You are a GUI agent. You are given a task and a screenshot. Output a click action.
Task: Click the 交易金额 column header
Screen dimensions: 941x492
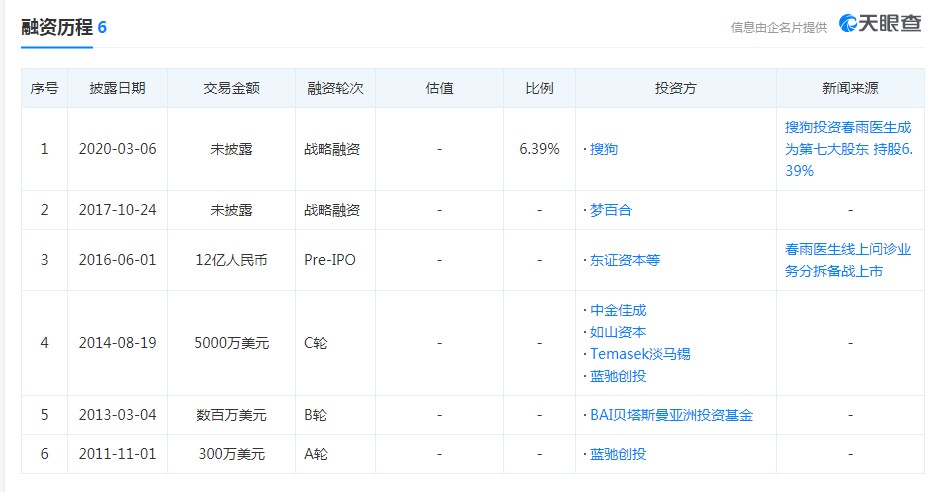232,88
